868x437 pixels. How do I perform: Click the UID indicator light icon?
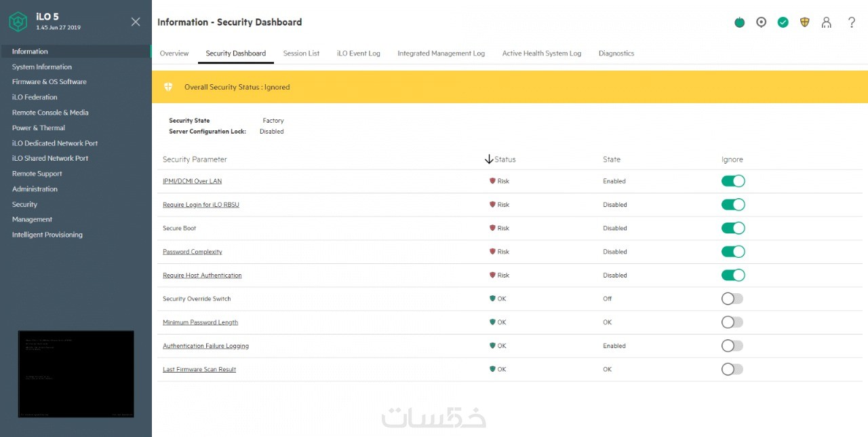click(x=761, y=22)
